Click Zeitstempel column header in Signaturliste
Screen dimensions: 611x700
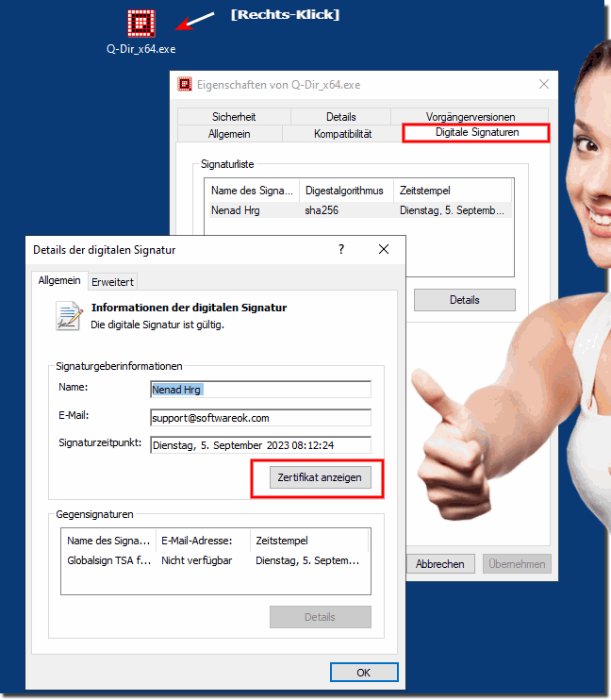click(x=452, y=191)
